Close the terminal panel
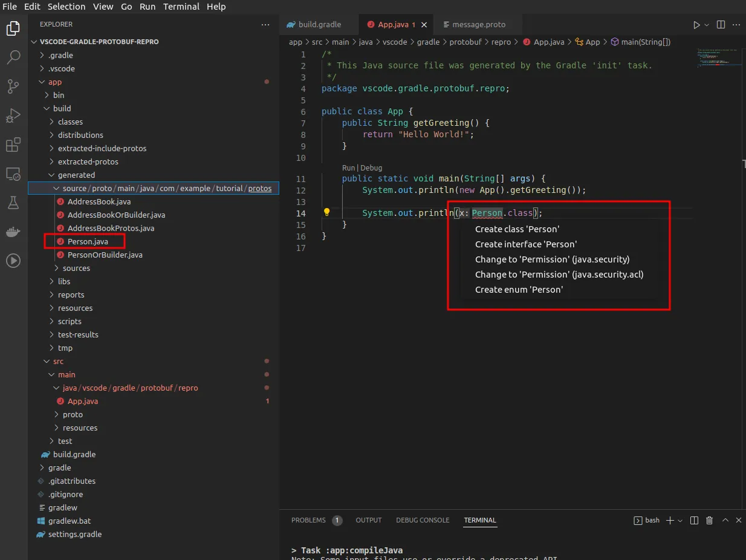 738,520
